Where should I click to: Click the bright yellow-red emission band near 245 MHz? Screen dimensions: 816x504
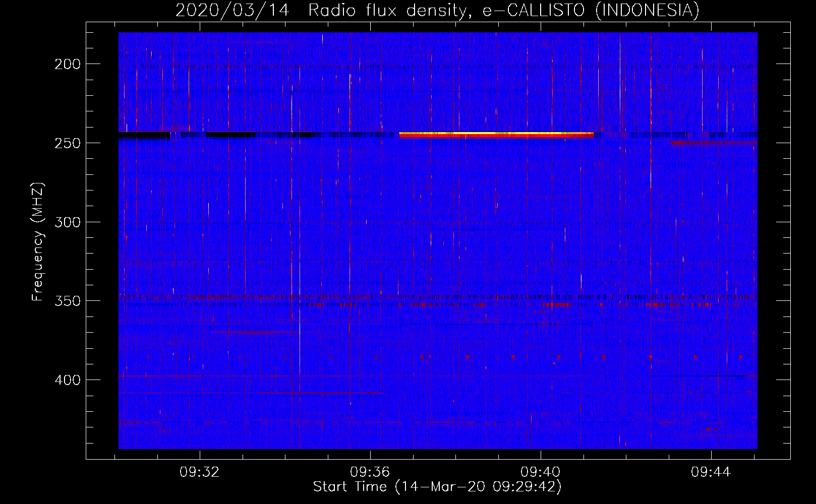496,135
